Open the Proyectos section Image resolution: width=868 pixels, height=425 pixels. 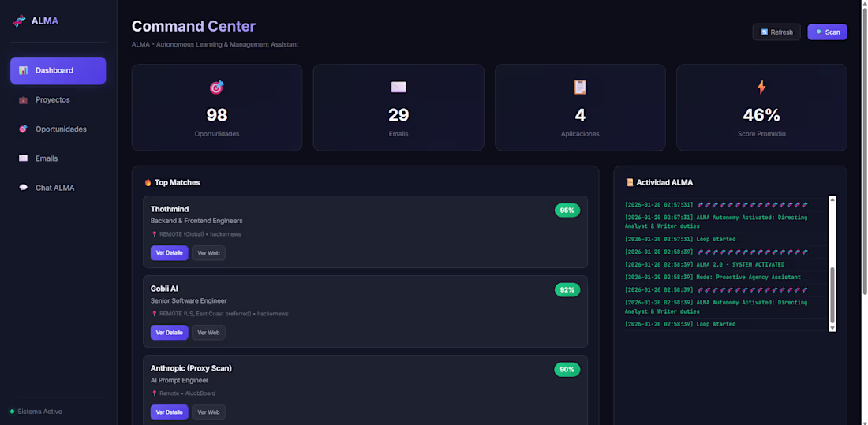click(x=58, y=100)
